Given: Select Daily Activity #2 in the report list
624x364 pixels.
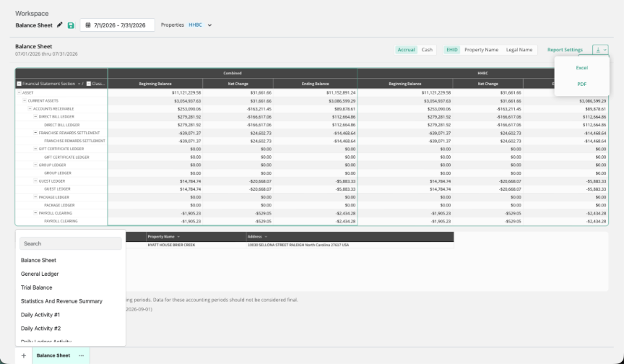Looking at the screenshot, I should click(40, 328).
